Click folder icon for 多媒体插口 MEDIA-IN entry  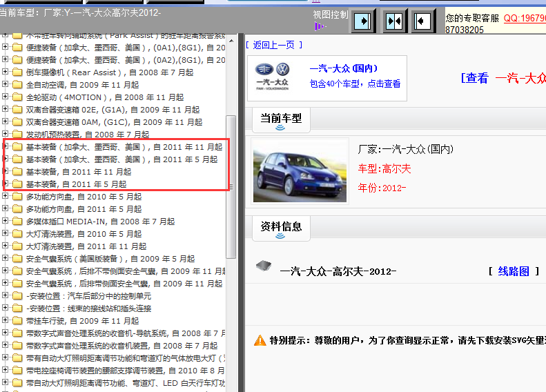point(17,222)
